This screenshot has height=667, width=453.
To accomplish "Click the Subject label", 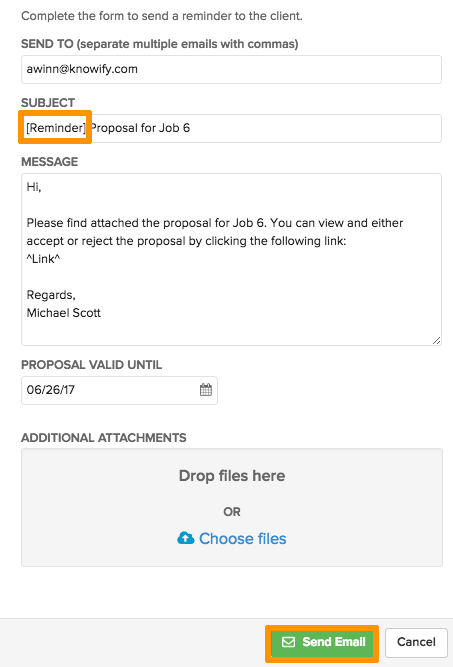I will click(48, 103).
